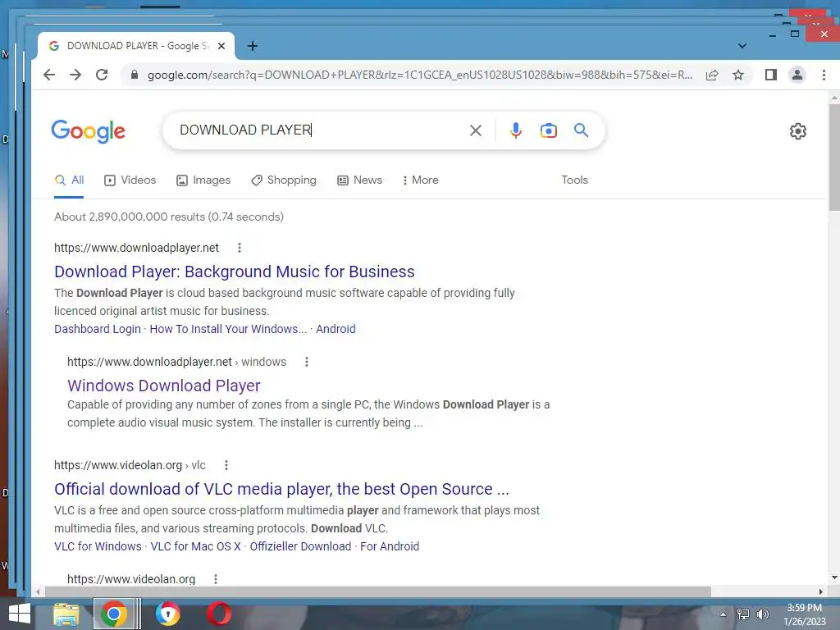The image size is (840, 630).
Task: Open Offizieller Download sitelink
Action: coord(300,547)
